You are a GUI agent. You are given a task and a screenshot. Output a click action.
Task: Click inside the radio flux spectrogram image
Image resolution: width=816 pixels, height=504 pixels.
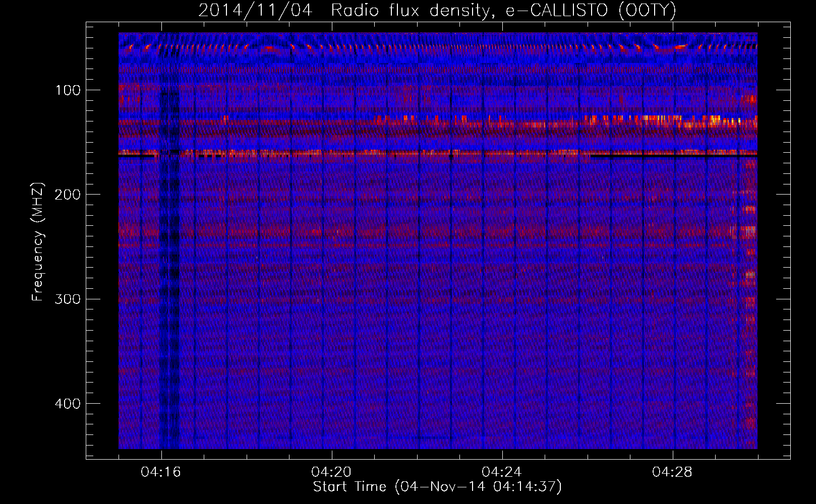(x=438, y=241)
